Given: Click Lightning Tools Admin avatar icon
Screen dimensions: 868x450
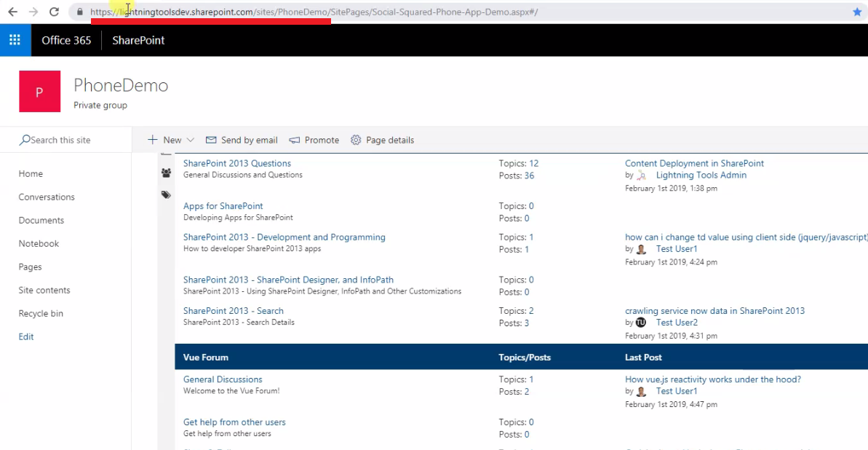Looking at the screenshot, I should click(641, 175).
